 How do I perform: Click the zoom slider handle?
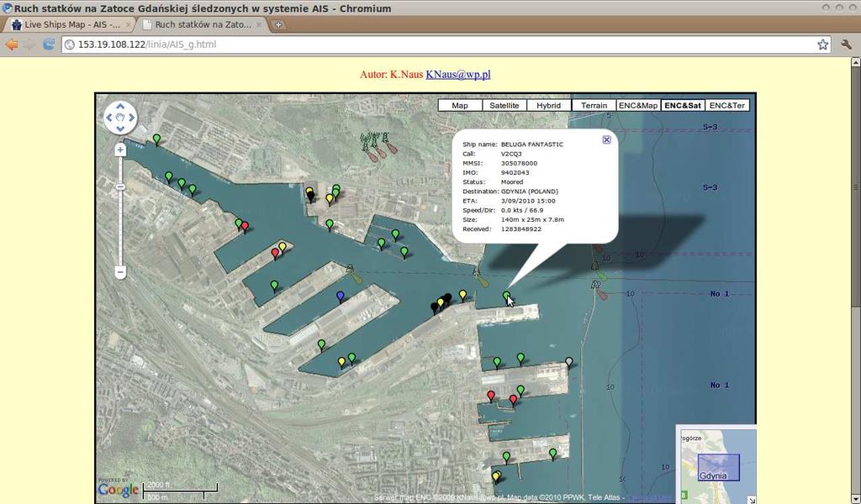point(120,187)
